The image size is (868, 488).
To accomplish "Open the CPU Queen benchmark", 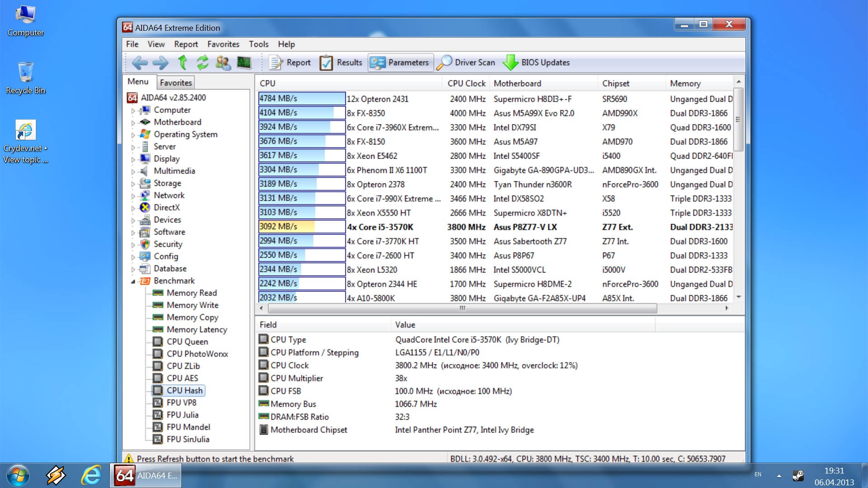I will click(x=187, y=342).
